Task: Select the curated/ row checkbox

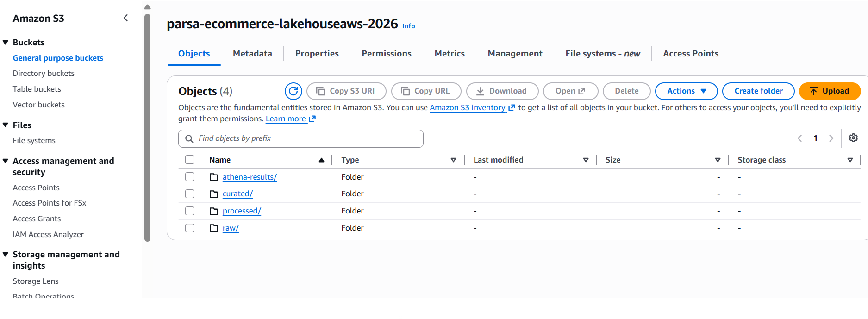Action: point(189,194)
